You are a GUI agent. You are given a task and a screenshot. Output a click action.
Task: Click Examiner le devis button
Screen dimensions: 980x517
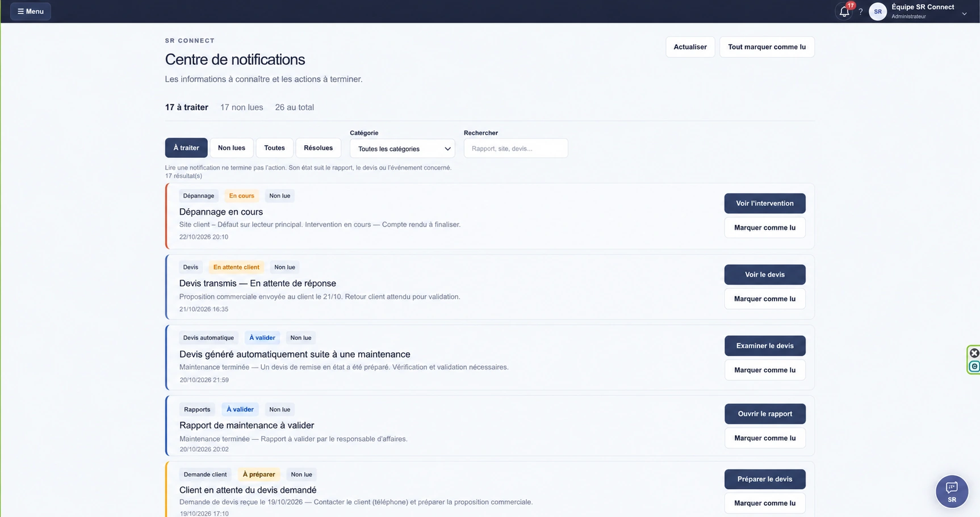[765, 346]
